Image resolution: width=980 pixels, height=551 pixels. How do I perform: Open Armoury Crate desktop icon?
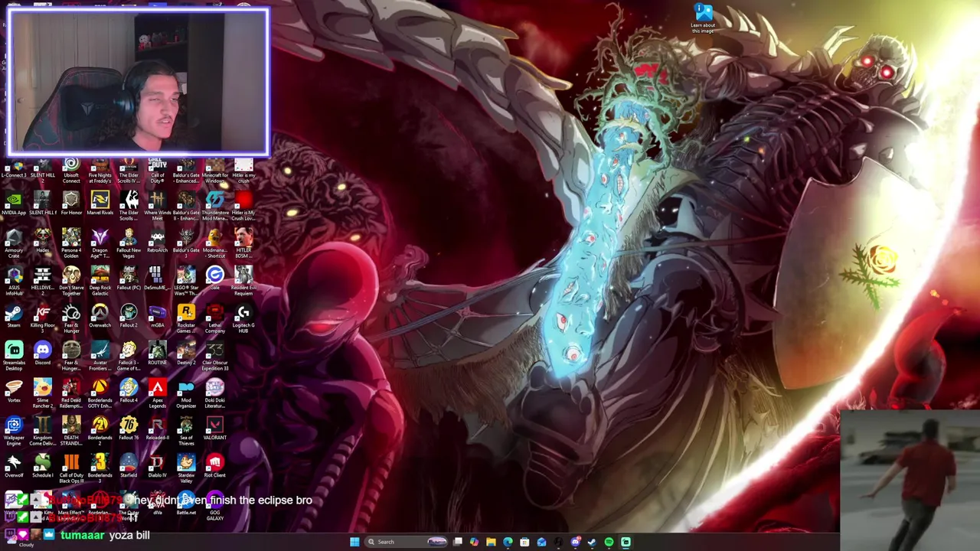(14, 243)
